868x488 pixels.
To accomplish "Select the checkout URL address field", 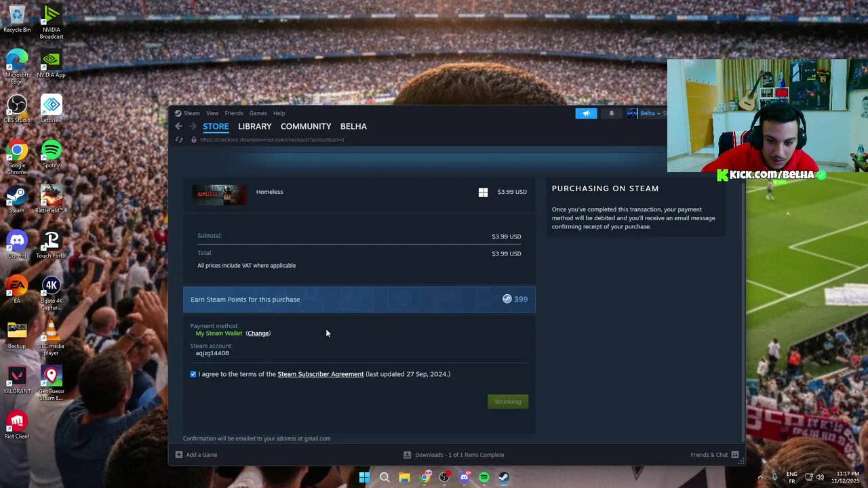I will pyautogui.click(x=272, y=140).
